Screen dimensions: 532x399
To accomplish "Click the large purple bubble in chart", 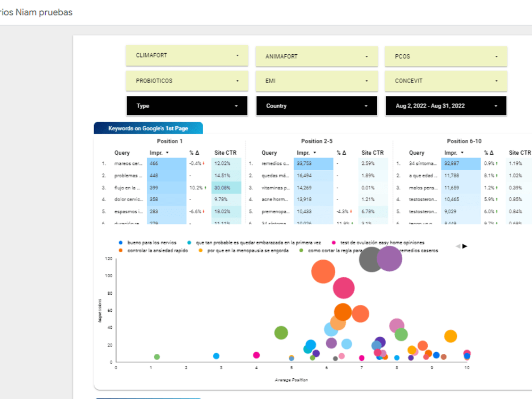I will (x=389, y=259).
